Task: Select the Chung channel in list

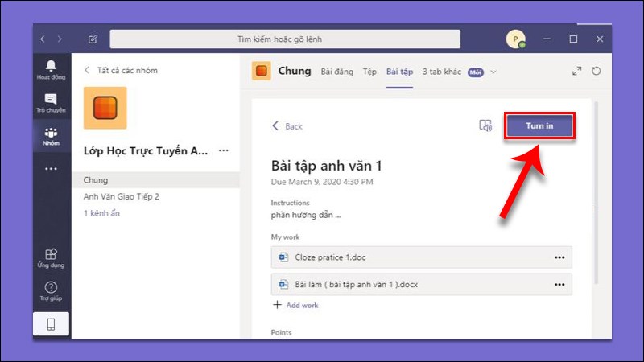Action: (155, 180)
